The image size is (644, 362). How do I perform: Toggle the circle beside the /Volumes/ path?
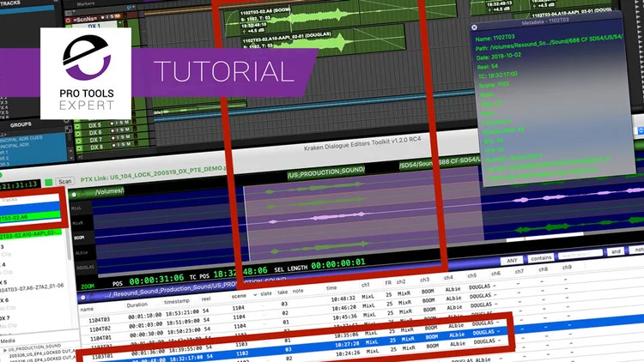coord(74,195)
